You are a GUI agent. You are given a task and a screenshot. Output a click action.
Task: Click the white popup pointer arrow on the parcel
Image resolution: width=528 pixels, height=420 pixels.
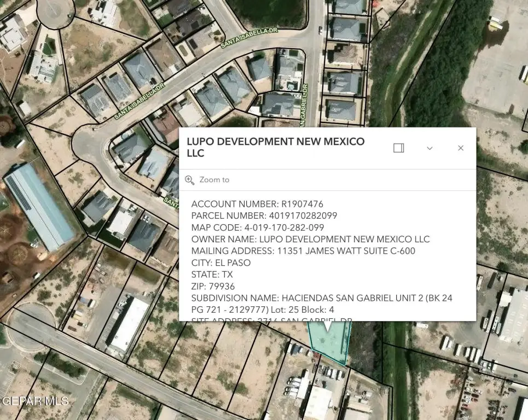(x=327, y=326)
